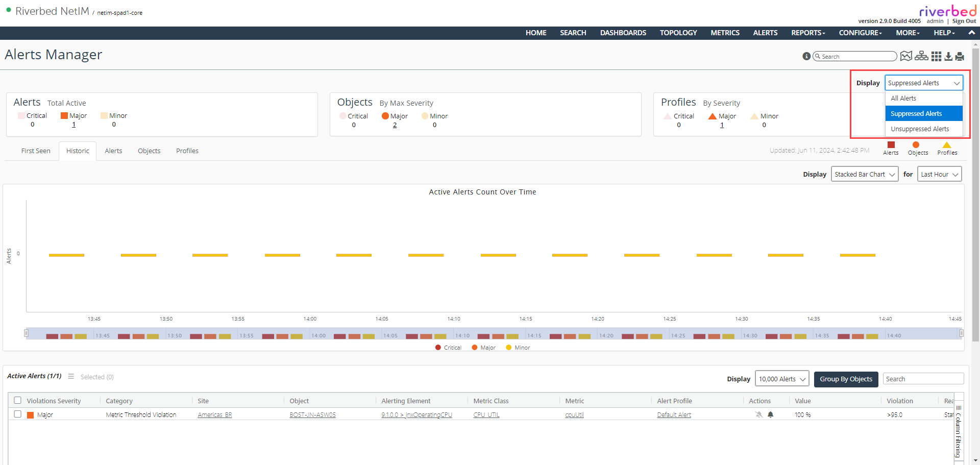The width and height of the screenshot is (980, 465).
Task: Click the Group By Objects button
Action: (x=846, y=379)
